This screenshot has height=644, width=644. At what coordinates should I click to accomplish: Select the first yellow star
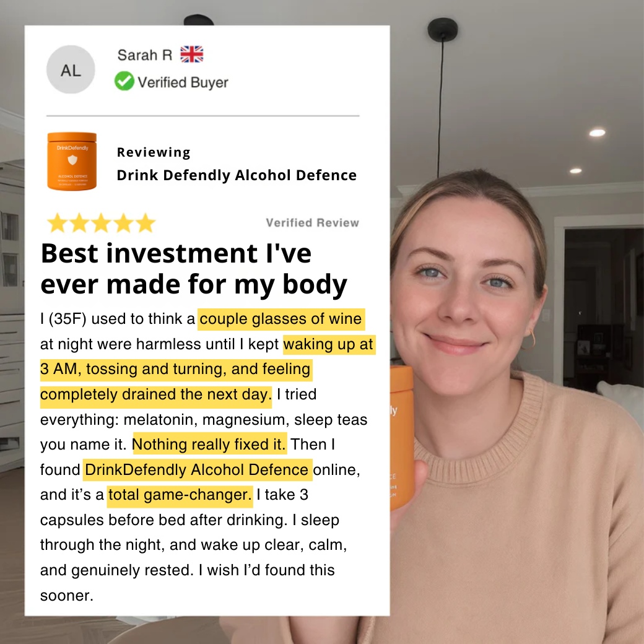click(58, 223)
